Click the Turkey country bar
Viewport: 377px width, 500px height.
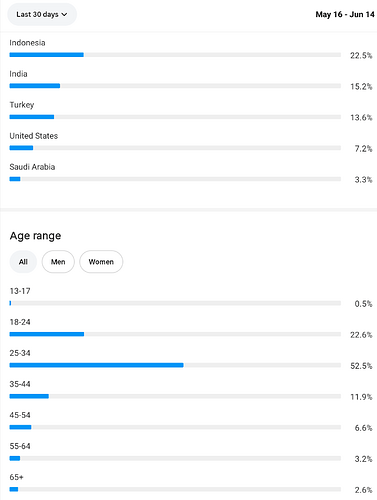(175, 117)
